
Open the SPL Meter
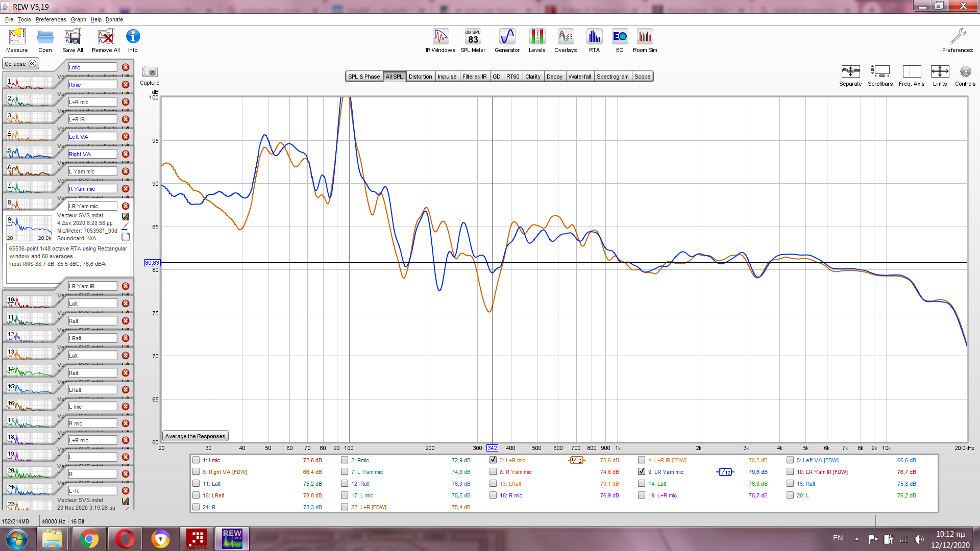(x=473, y=40)
